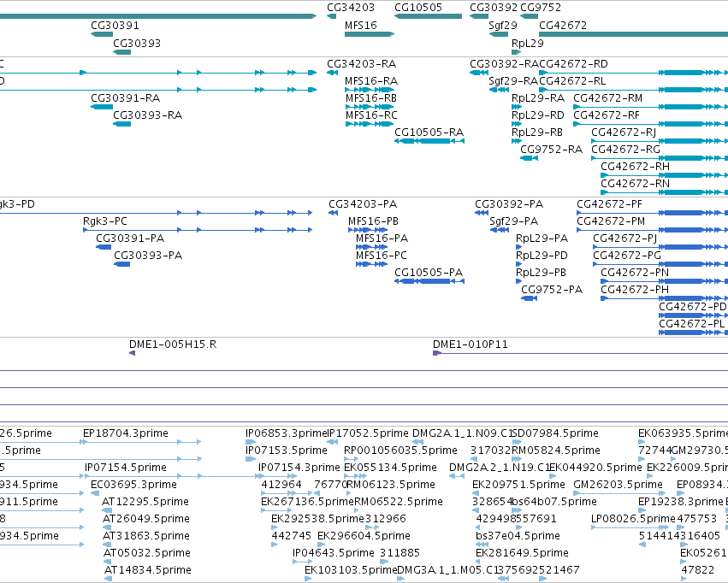The height and width of the screenshot is (583, 728).
Task: Click the Sgf29-PA protein label
Action: [513, 221]
